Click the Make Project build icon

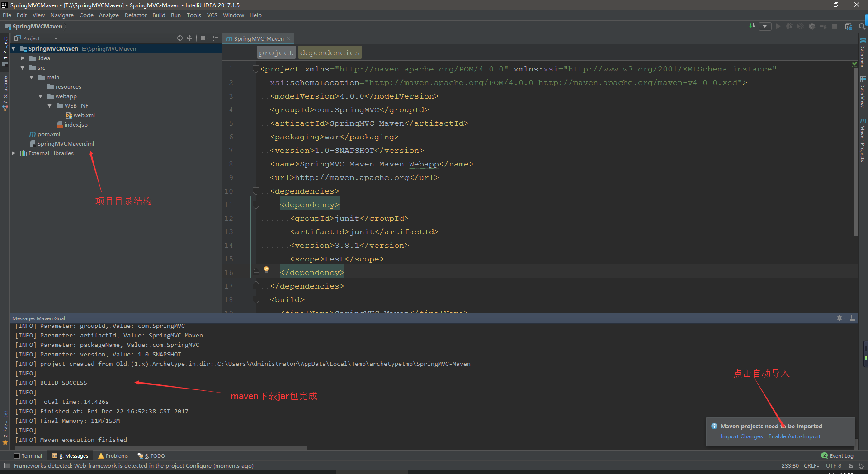[753, 26]
